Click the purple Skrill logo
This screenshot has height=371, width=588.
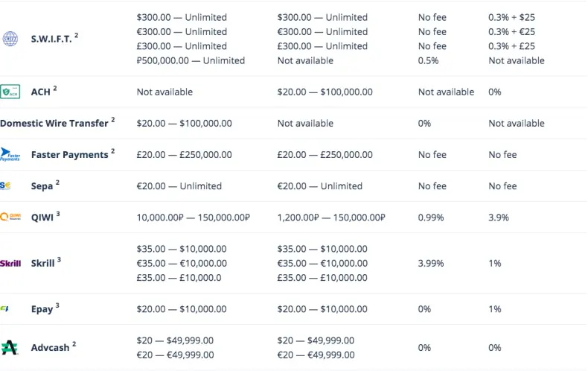[x=10, y=263]
